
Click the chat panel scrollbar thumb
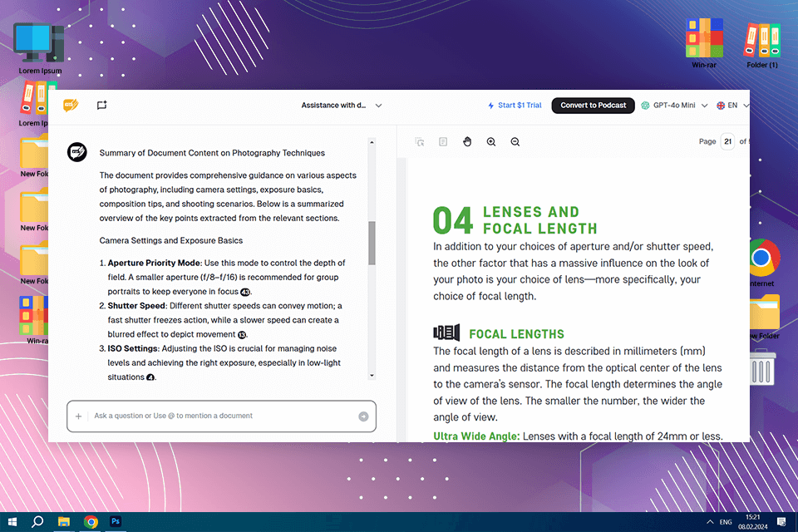pyautogui.click(x=372, y=243)
